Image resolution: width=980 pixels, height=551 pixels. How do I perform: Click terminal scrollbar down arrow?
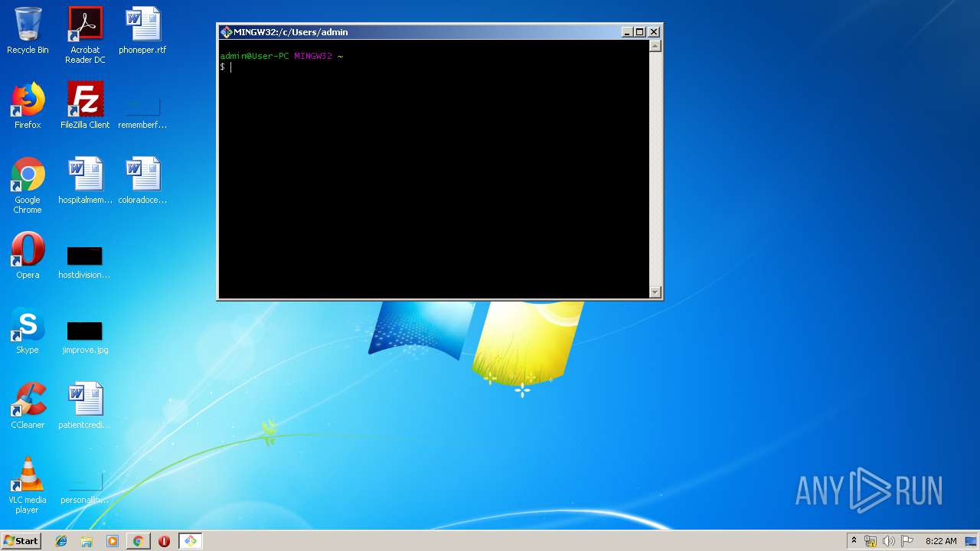tap(655, 292)
